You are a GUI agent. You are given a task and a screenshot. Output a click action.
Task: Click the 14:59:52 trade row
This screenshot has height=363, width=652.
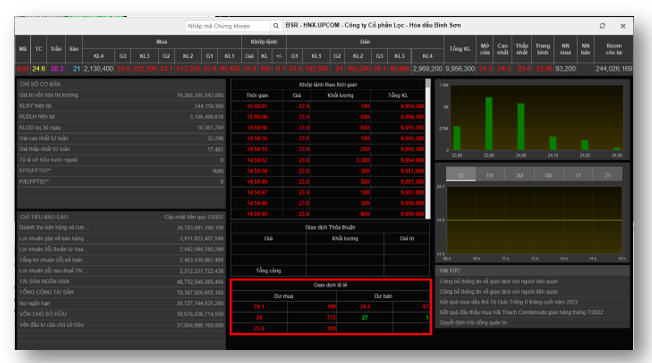tap(328, 160)
